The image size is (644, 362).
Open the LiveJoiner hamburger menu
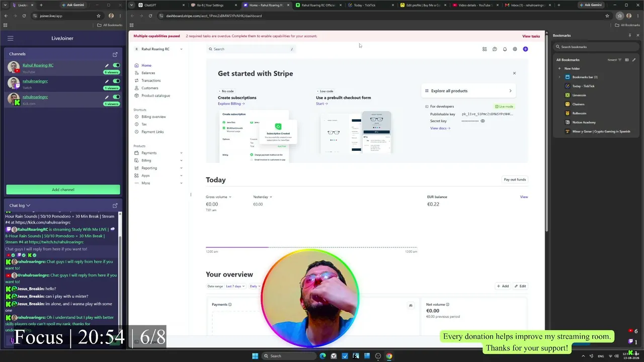(x=10, y=38)
